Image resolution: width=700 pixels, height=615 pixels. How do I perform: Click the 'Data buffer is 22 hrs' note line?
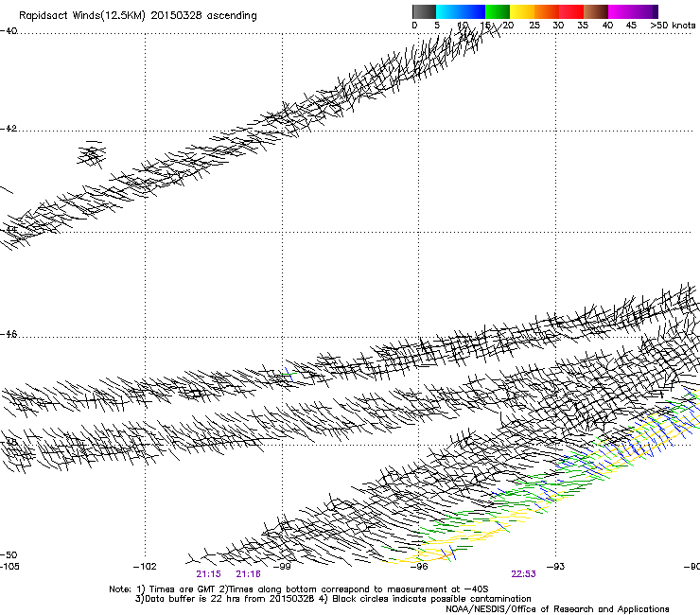click(333, 599)
